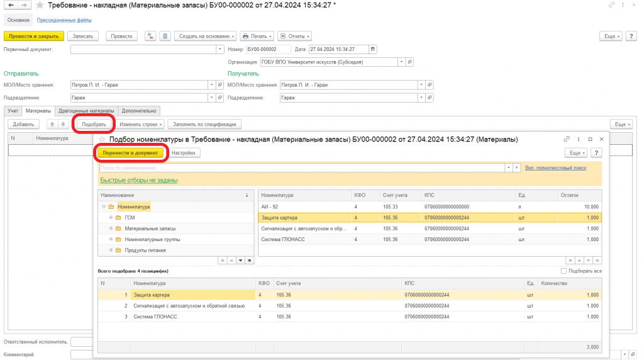Jump to first item in folder tree list
The height and width of the screenshot is (360, 644).
(222, 261)
